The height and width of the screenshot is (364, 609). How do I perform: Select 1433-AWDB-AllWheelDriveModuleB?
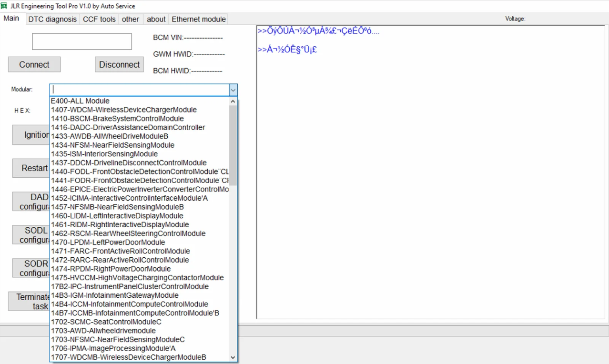tap(139, 136)
